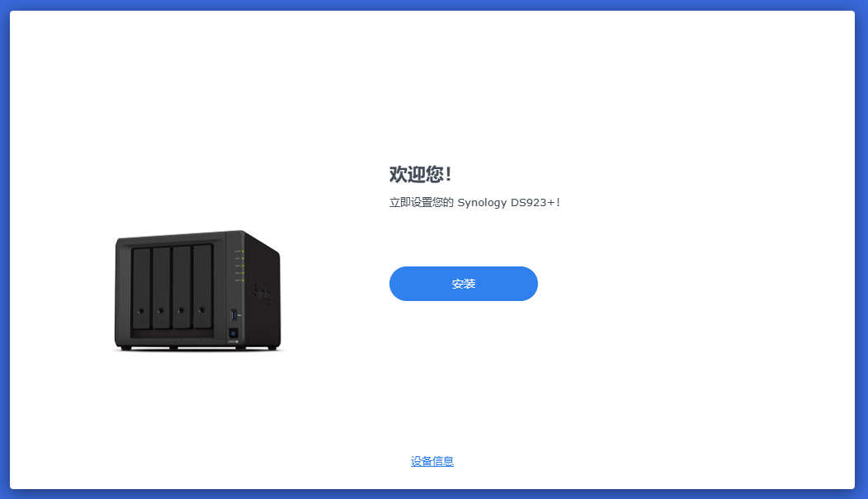Click the 欢迎您! welcome heading

(x=421, y=174)
